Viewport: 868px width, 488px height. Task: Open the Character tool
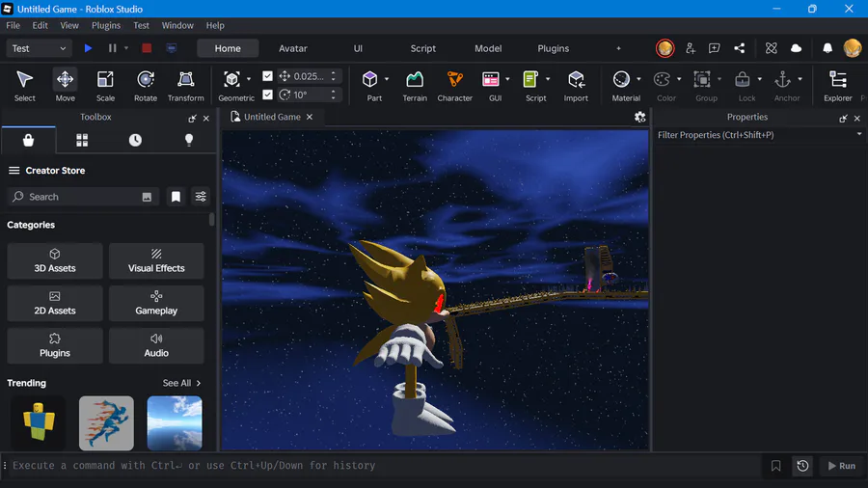tap(454, 85)
